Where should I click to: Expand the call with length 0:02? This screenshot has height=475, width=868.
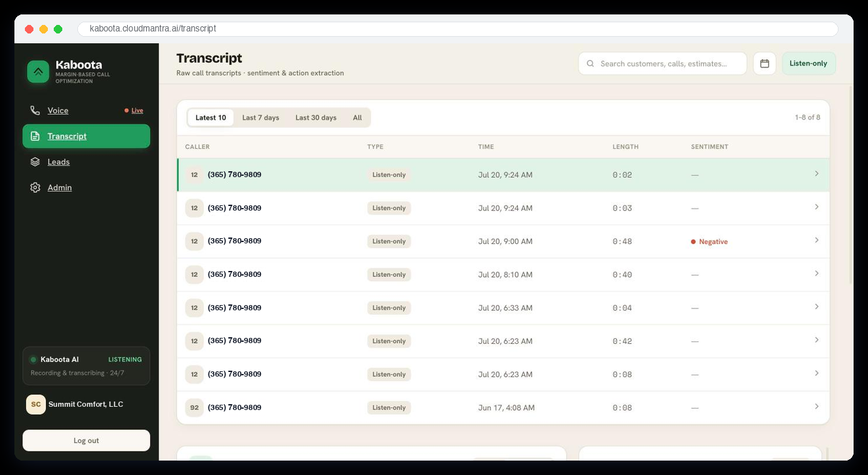pos(816,174)
